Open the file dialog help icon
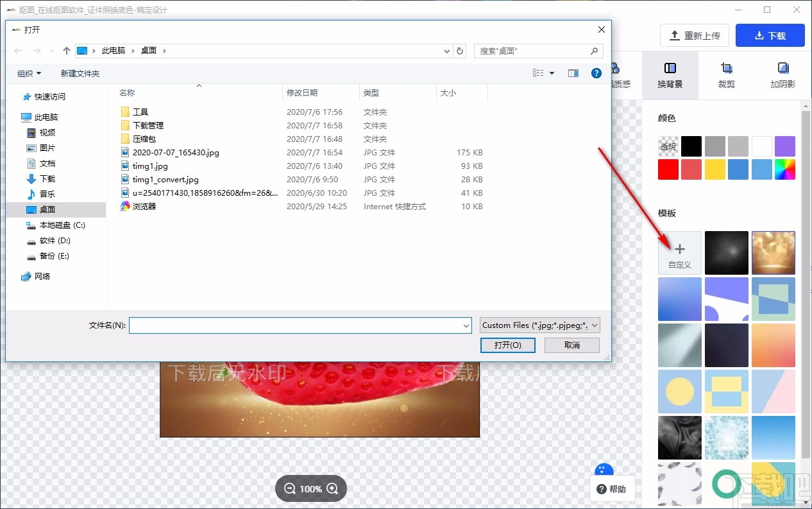This screenshot has width=812, height=509. coord(596,73)
